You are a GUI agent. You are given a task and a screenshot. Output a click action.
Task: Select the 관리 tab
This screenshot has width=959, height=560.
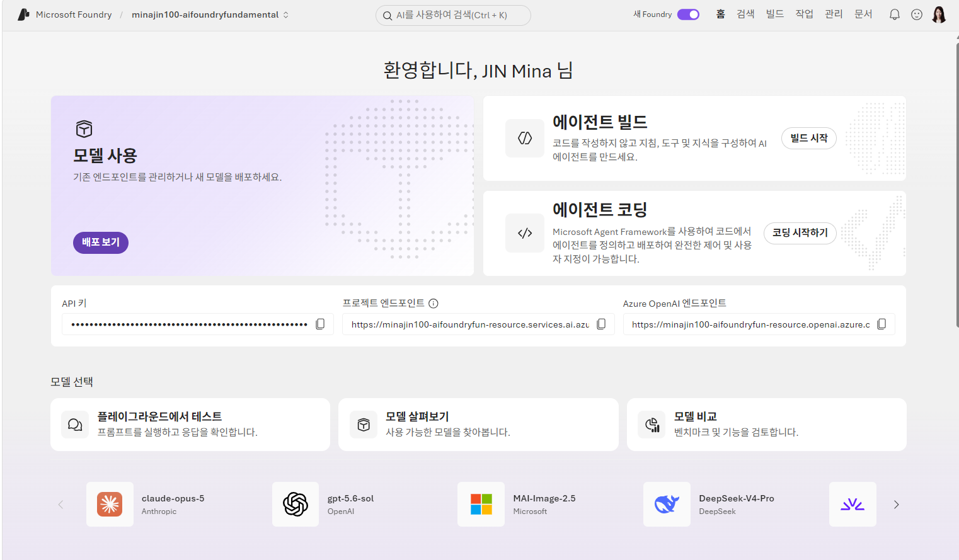tap(834, 14)
